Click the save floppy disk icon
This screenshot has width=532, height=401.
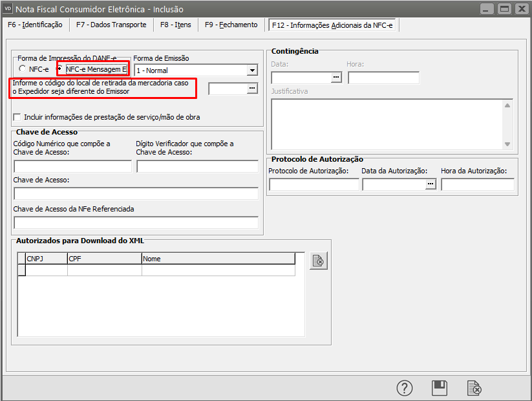tap(440, 388)
